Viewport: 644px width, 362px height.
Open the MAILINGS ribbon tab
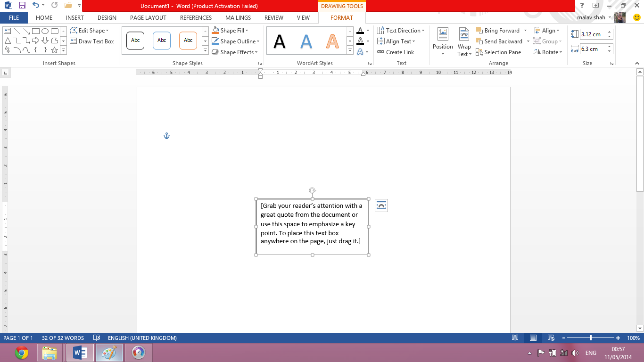click(238, 17)
